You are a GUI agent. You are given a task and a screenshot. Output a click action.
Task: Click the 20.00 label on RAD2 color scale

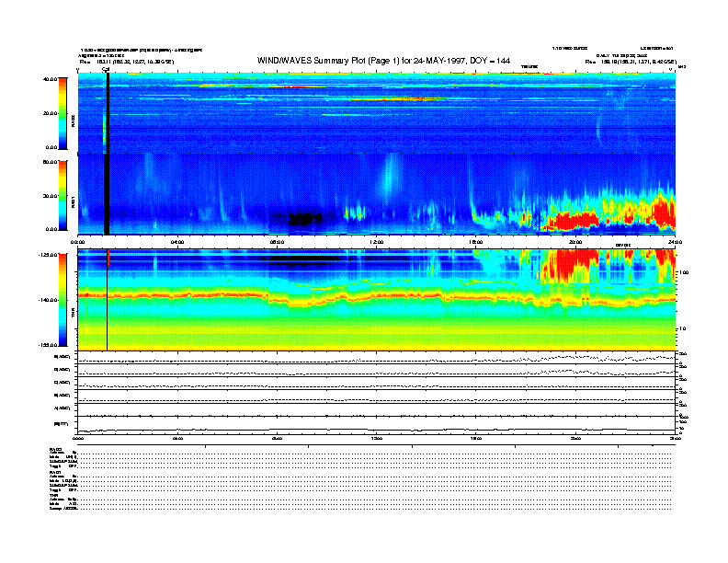51,113
